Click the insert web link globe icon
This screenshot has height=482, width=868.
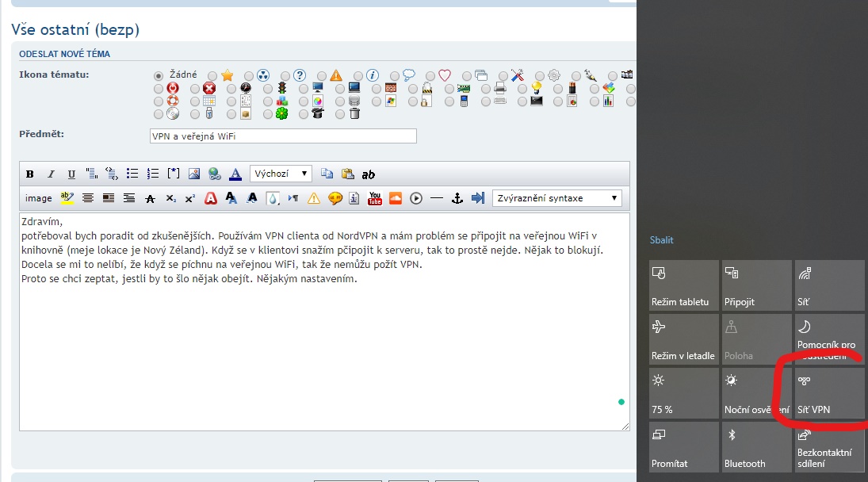215,174
